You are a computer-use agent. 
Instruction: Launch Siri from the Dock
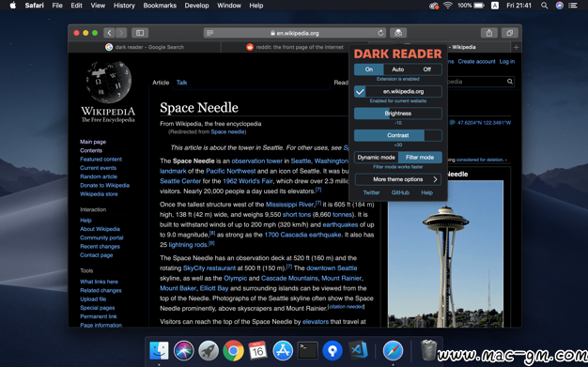184,351
